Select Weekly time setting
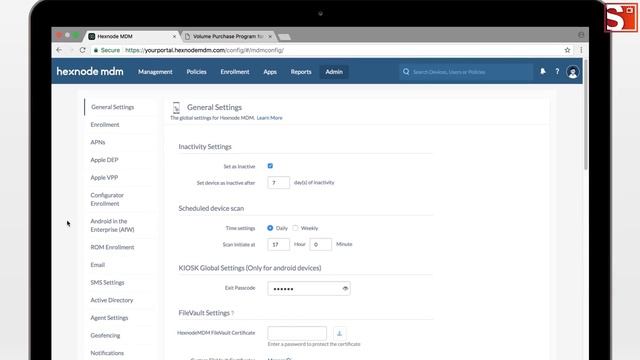The width and height of the screenshot is (640, 360). [x=295, y=228]
